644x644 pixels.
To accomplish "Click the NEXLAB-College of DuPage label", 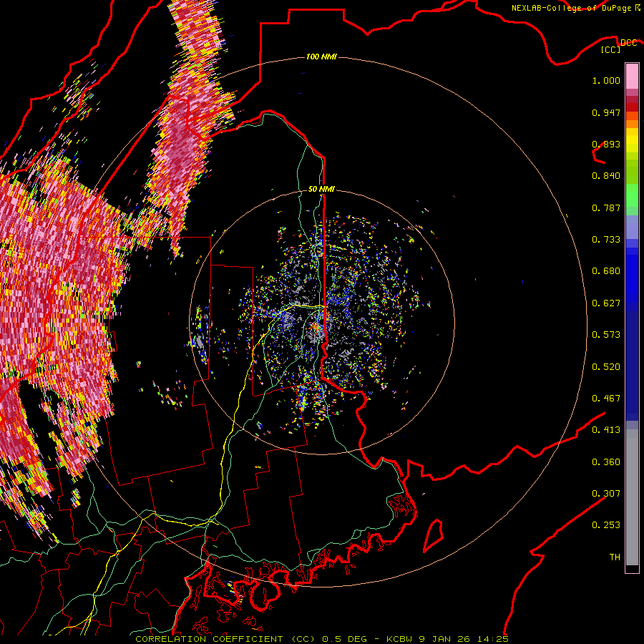I will click(x=575, y=8).
